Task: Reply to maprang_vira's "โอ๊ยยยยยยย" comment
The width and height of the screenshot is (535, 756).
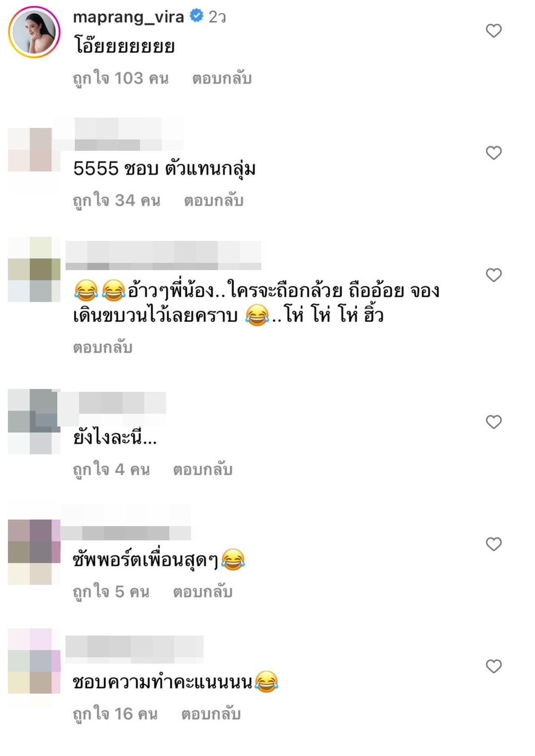Action: coord(222,79)
